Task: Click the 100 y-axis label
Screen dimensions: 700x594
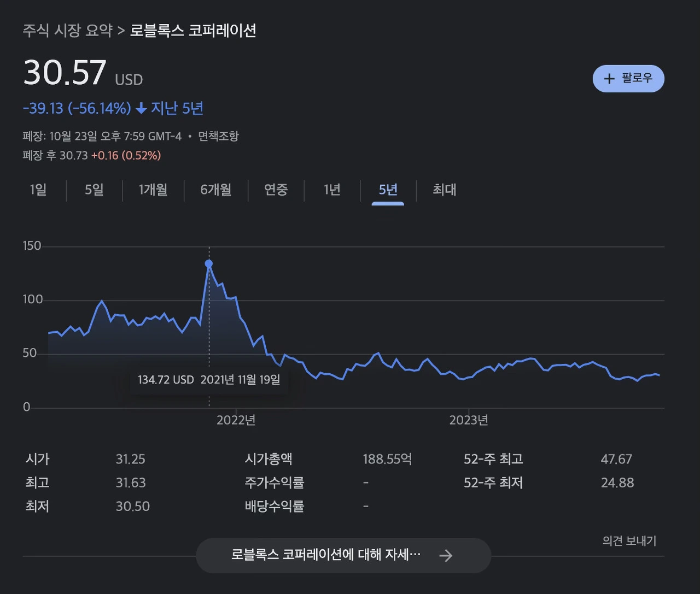Action: [32, 299]
